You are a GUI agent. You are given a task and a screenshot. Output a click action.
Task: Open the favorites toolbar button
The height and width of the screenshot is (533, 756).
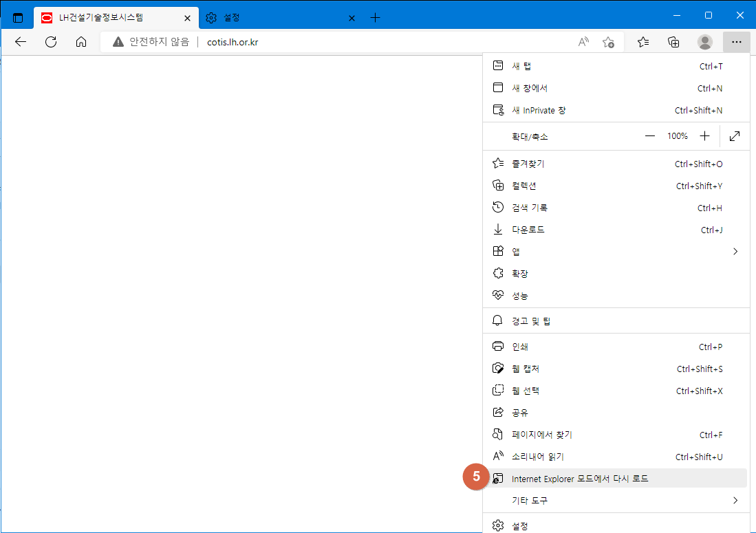pos(643,42)
